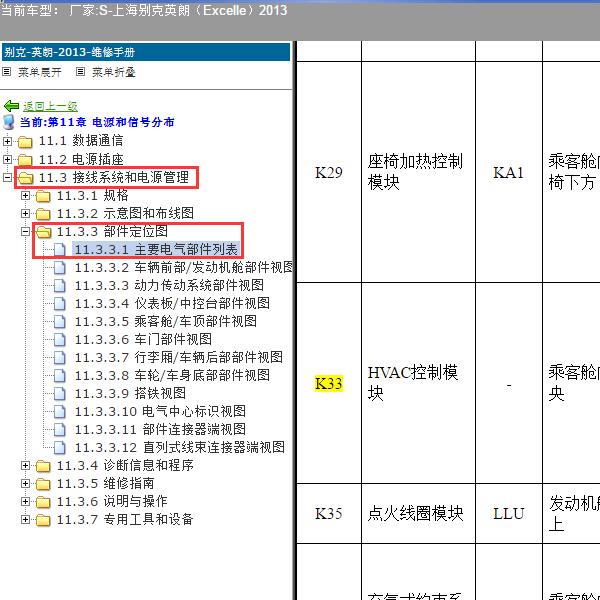This screenshot has width=600, height=600.
Task: Go back via 返回上一级 link
Action: pos(50,106)
